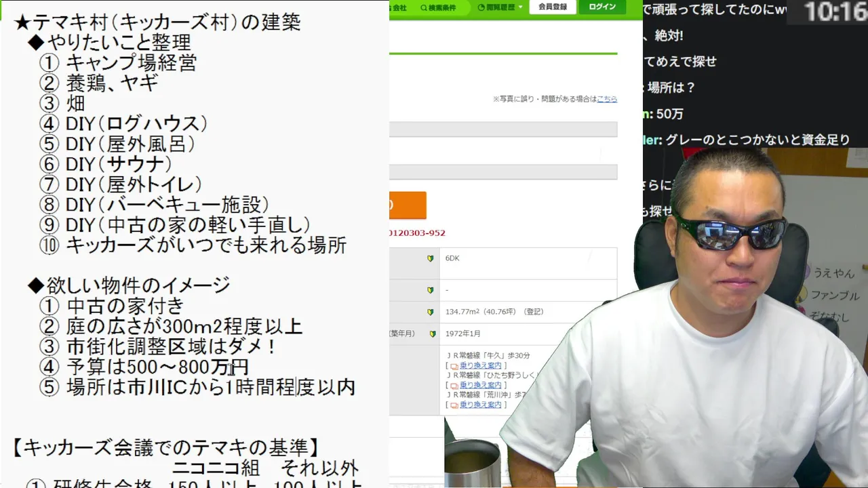Image resolution: width=868 pixels, height=488 pixels.
Task: Click the JR常磐線「牛久」歩30分 text
Action: coord(488,356)
